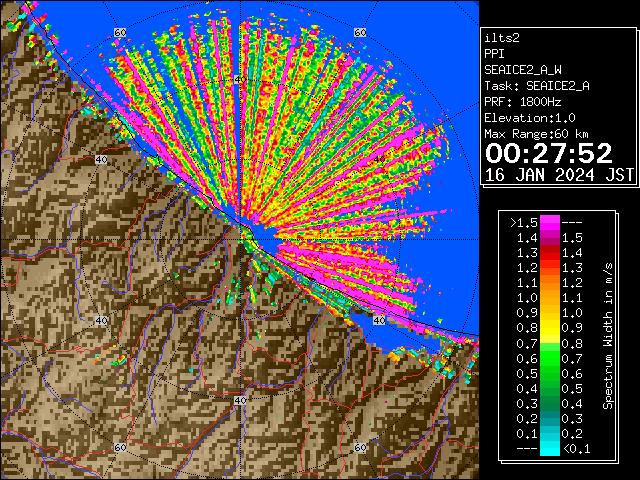Click the '1.5' label in right legend column
Screen dimensions: 640x480
pyautogui.click(x=572, y=238)
